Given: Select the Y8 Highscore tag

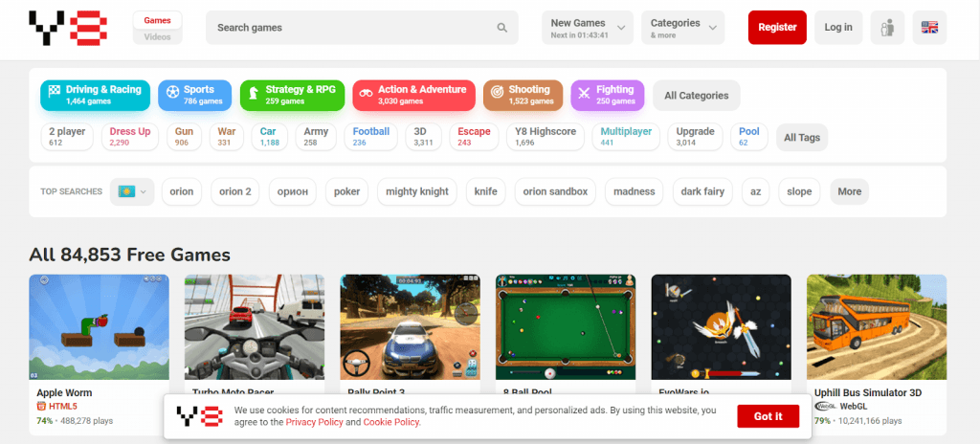Looking at the screenshot, I should tap(545, 137).
